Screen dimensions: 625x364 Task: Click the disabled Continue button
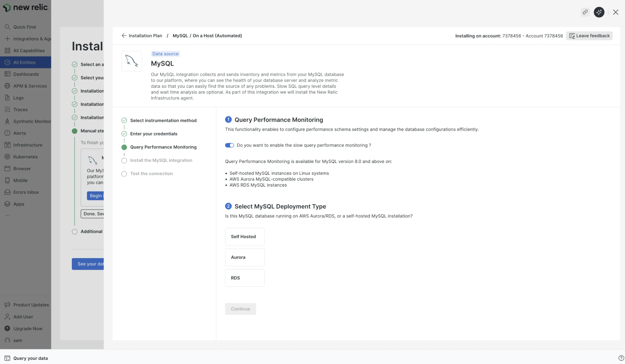pyautogui.click(x=240, y=309)
